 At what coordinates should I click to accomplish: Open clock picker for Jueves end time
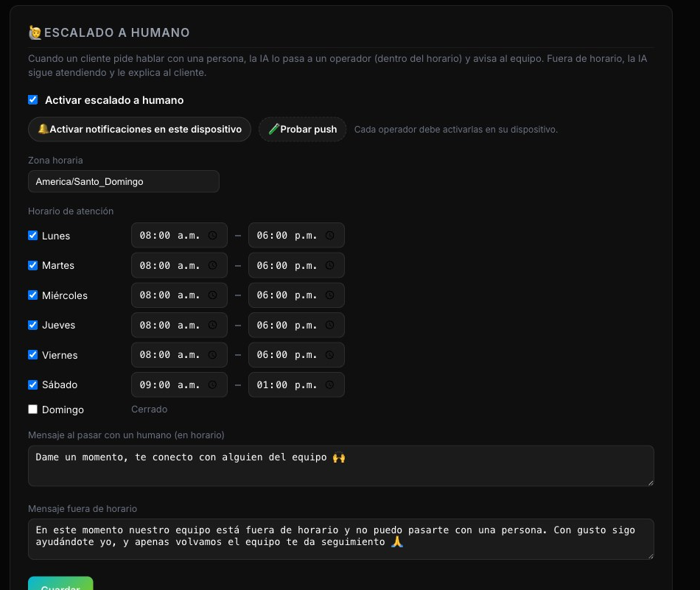329,325
